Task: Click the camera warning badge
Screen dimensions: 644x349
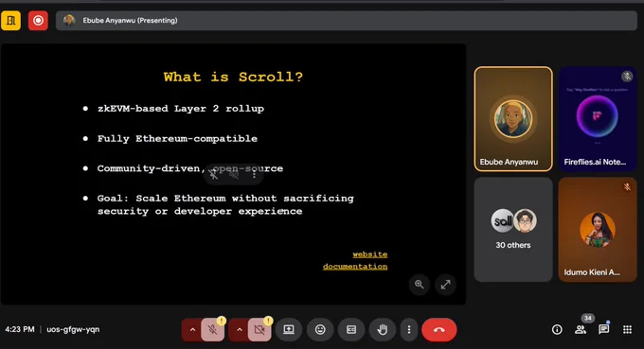Action: point(268,321)
